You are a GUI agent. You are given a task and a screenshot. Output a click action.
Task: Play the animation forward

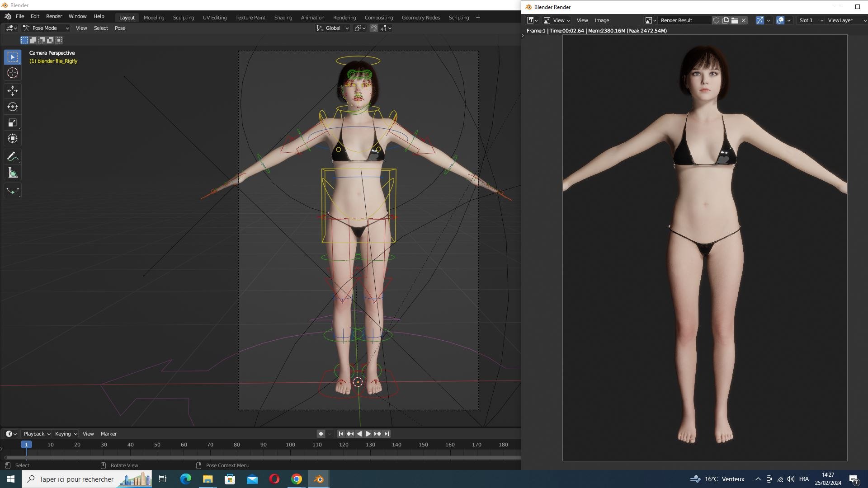tap(368, 434)
